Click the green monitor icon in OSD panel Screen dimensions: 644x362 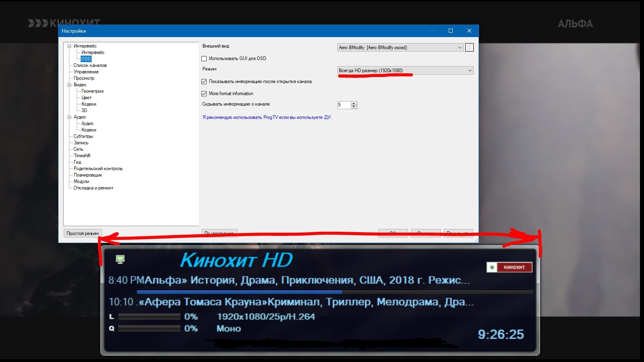(x=120, y=259)
